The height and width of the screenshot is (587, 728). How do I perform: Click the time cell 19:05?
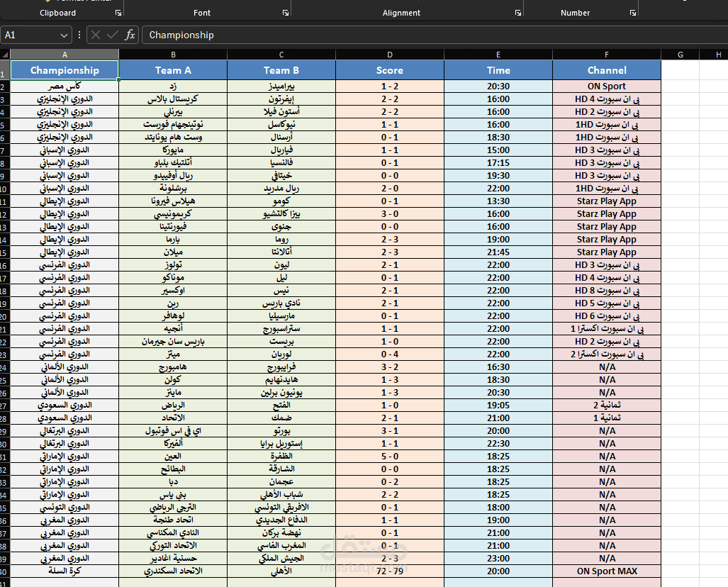click(x=498, y=406)
